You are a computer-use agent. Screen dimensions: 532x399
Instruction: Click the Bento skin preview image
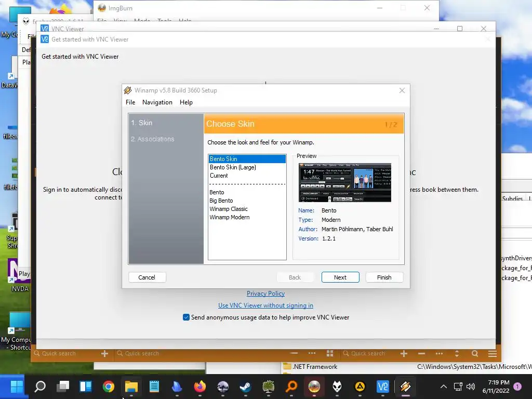coord(345,182)
